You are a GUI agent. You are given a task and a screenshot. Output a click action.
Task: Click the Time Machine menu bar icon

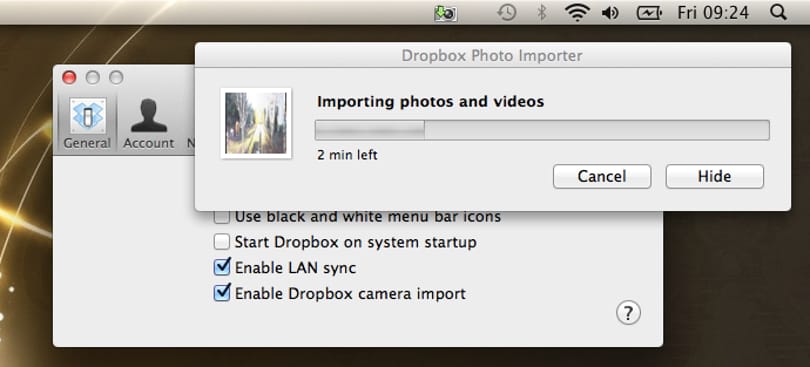pos(507,12)
